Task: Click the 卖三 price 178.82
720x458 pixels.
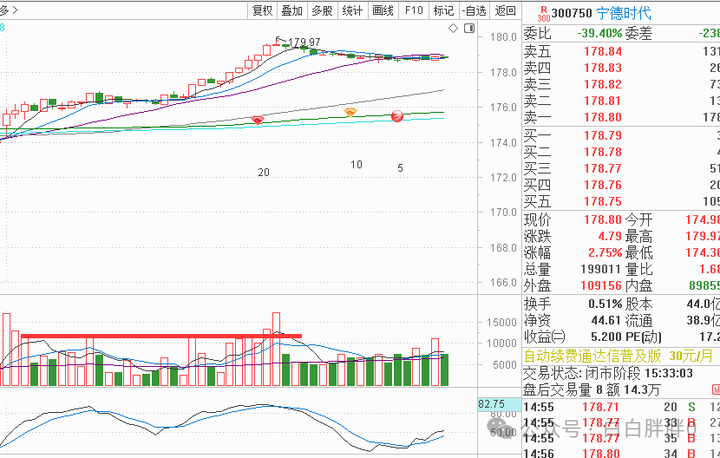Action: [602, 85]
